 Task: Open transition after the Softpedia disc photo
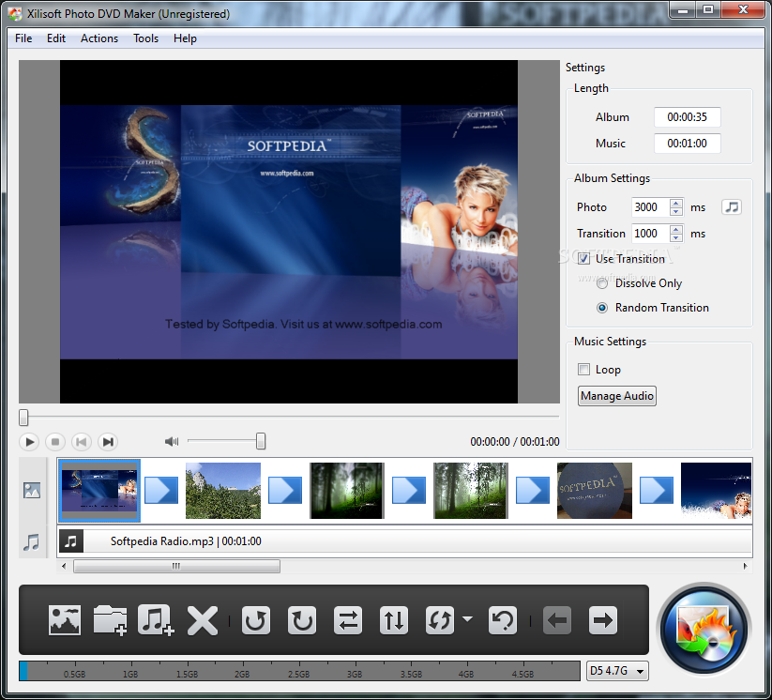pyautogui.click(x=657, y=490)
